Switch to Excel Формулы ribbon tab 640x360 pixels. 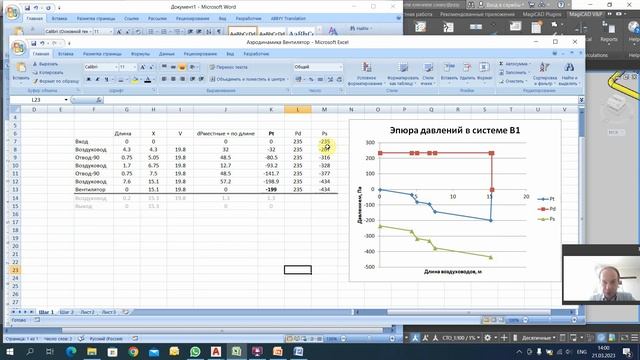[140, 54]
